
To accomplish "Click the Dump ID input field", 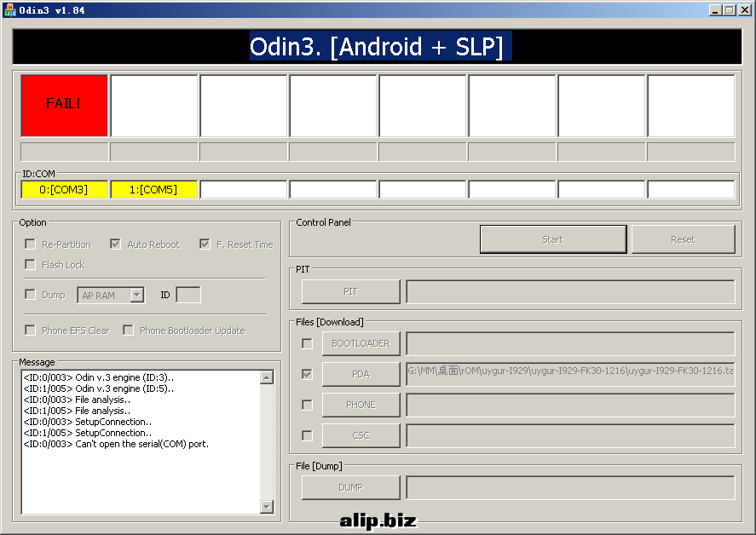I will (188, 295).
